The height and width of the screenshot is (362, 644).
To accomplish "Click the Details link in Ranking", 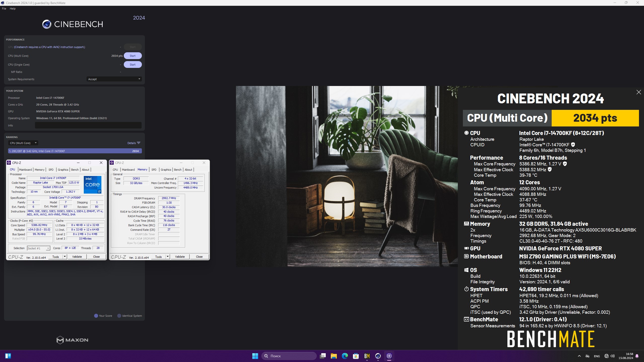I will point(132,143).
